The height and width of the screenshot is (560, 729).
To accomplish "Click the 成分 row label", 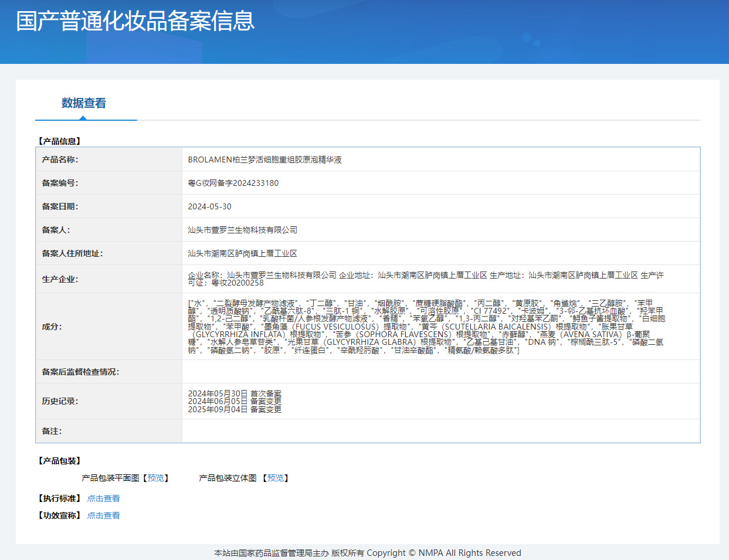I will tap(52, 327).
